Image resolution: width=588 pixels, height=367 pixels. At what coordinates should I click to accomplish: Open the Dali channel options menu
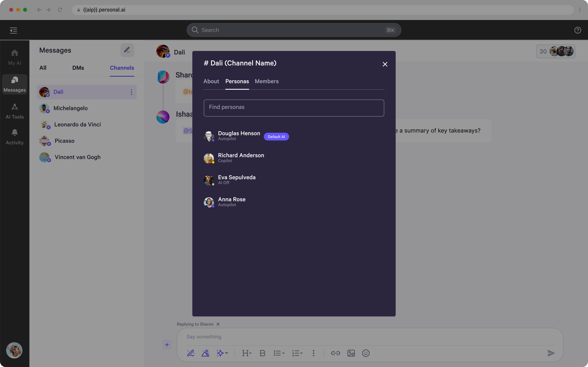pyautogui.click(x=131, y=92)
